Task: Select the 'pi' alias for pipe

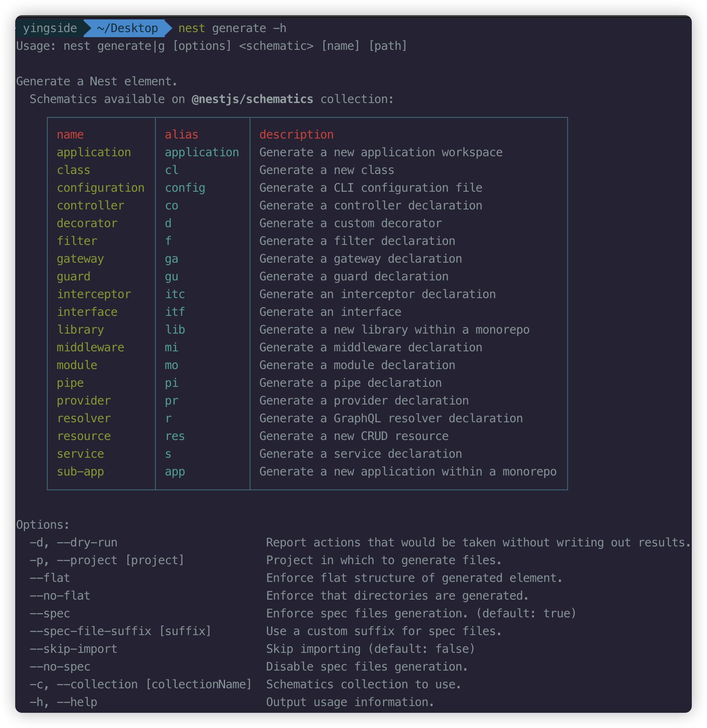Action: pos(171,383)
